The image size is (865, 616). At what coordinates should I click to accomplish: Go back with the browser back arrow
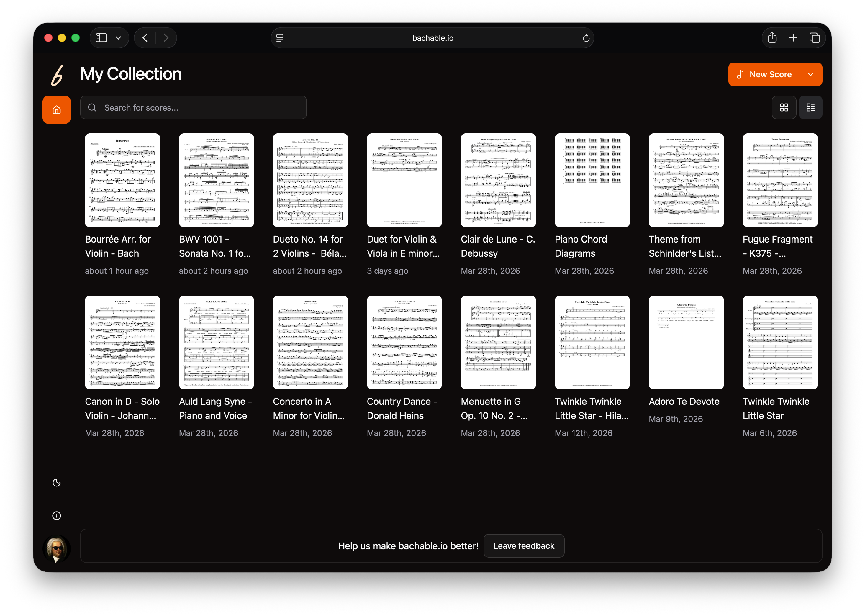pyautogui.click(x=145, y=37)
